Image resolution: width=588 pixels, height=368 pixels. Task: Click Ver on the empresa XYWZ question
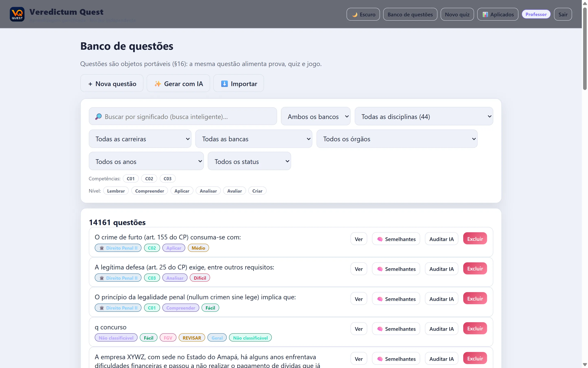[359, 359]
